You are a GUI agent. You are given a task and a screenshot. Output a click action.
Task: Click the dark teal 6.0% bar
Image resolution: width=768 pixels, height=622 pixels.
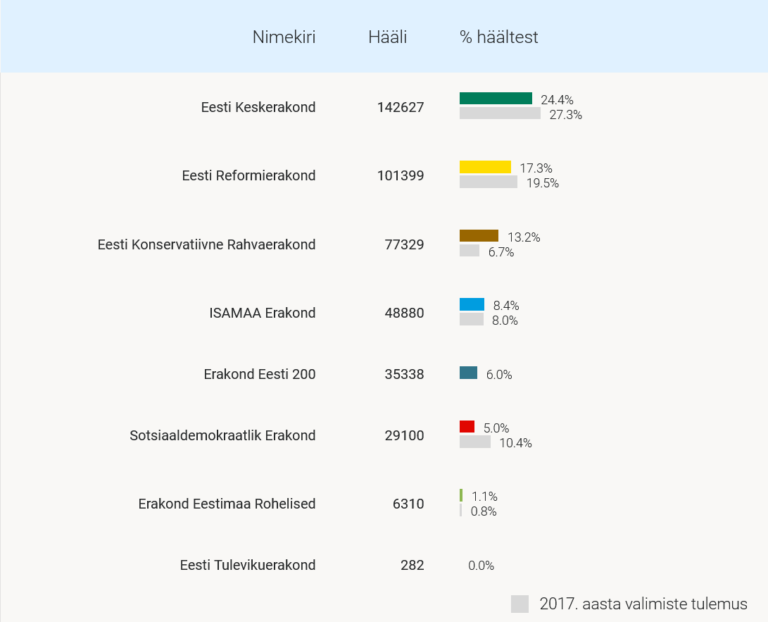469,373
